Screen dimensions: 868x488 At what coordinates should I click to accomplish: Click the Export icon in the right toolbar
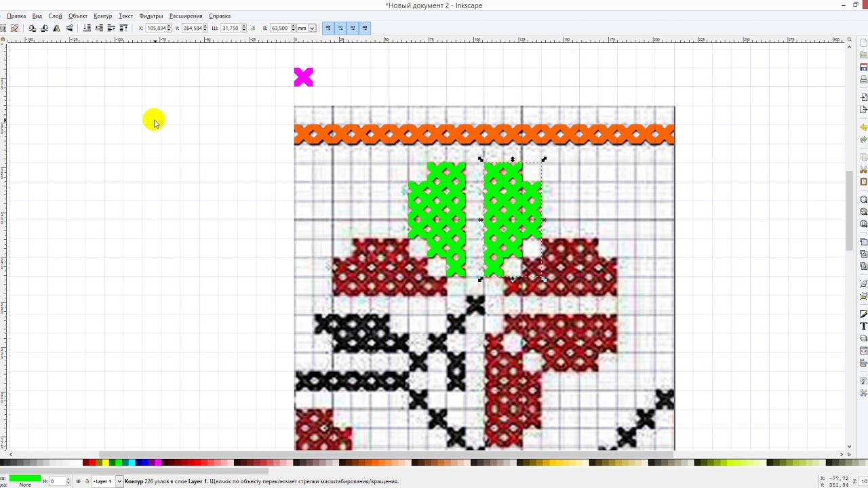tap(863, 109)
